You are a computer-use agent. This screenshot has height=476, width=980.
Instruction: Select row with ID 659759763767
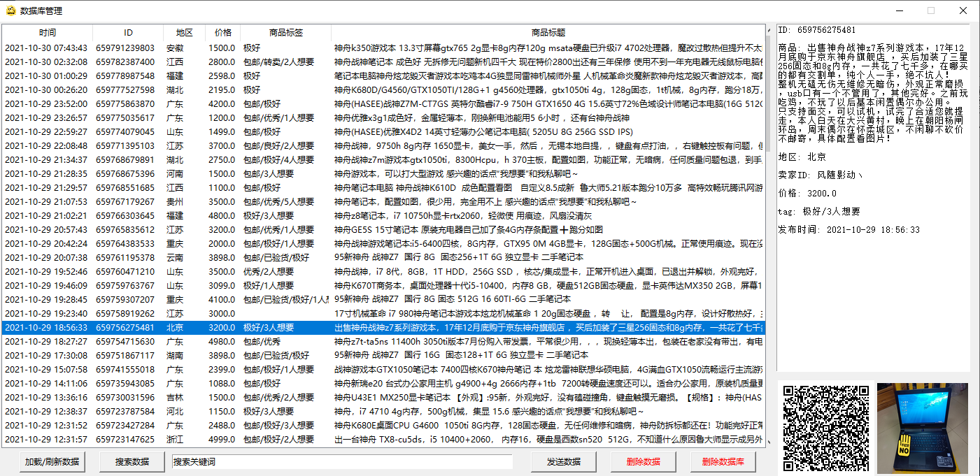tap(383, 286)
